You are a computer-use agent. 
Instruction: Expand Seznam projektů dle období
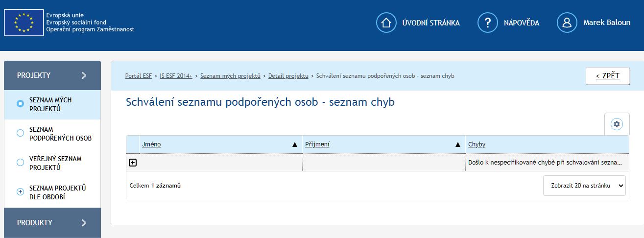pyautogui.click(x=20, y=192)
